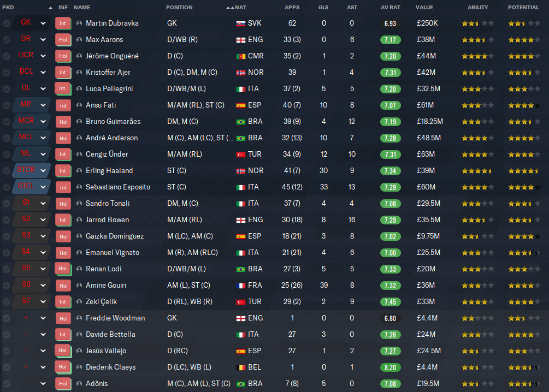Sort by the AV RAT column header
The height and width of the screenshot is (392, 549).
(x=391, y=7)
